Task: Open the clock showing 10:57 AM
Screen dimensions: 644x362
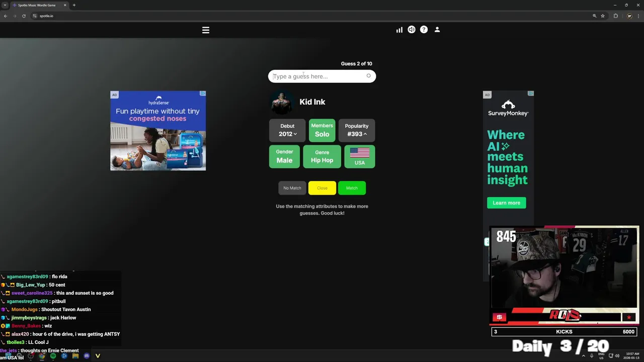Action: (632, 356)
